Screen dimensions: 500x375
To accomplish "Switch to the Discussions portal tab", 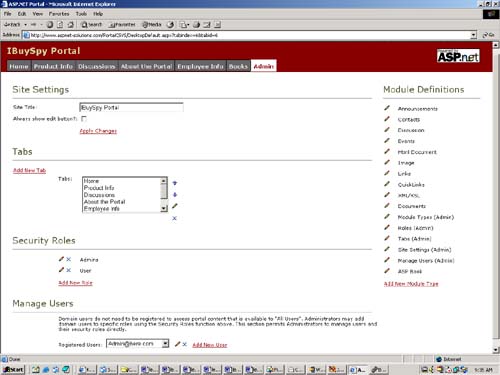I will [97, 66].
